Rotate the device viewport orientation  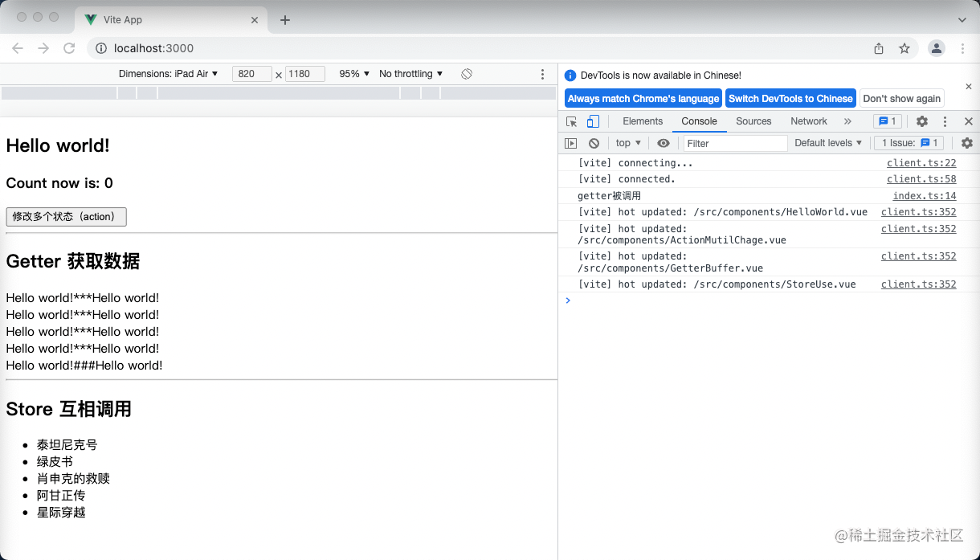(466, 74)
